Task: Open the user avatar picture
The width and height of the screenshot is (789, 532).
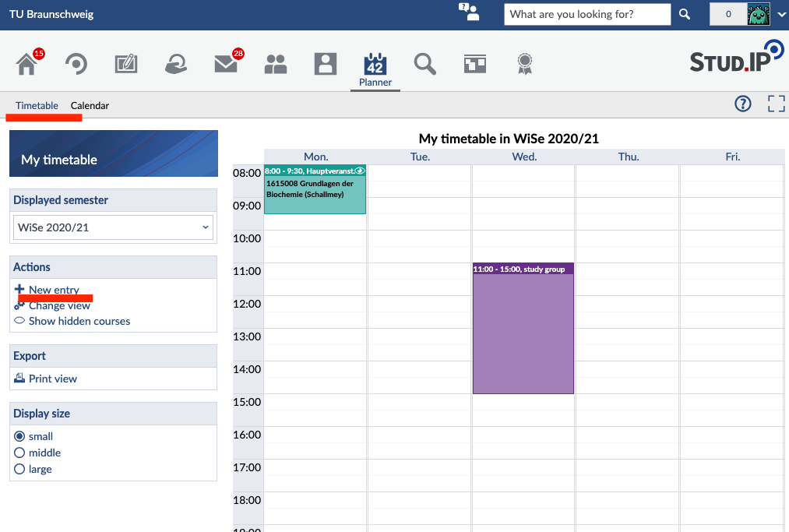Action: 759,14
